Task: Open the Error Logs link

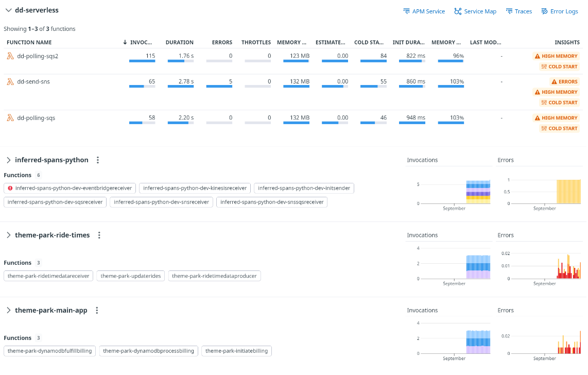Action: pos(560,11)
